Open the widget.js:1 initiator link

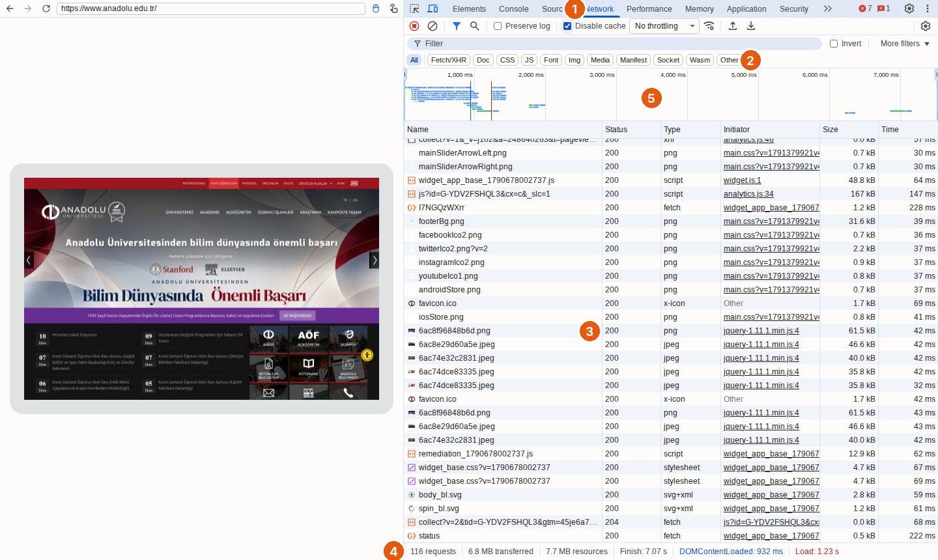click(742, 180)
